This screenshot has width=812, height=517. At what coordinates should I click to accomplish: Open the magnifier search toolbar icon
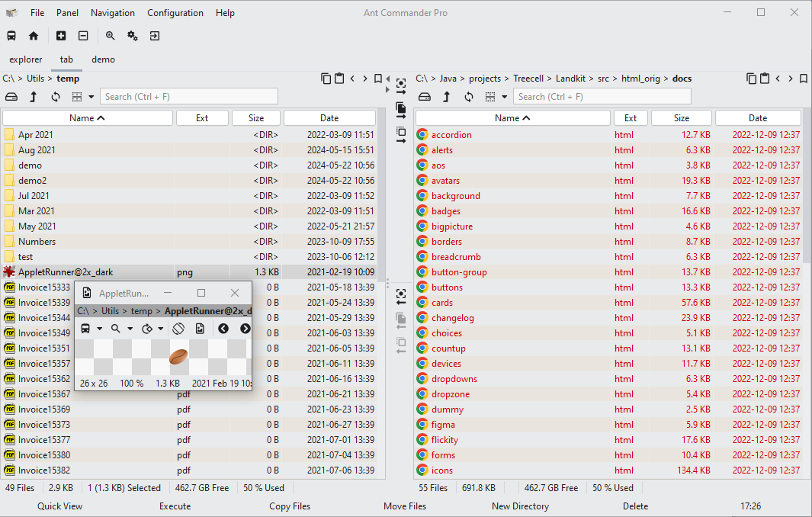[x=111, y=36]
